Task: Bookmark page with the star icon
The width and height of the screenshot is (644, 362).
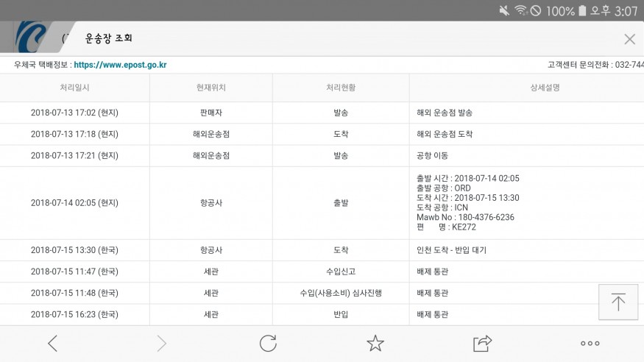Action: (x=375, y=343)
